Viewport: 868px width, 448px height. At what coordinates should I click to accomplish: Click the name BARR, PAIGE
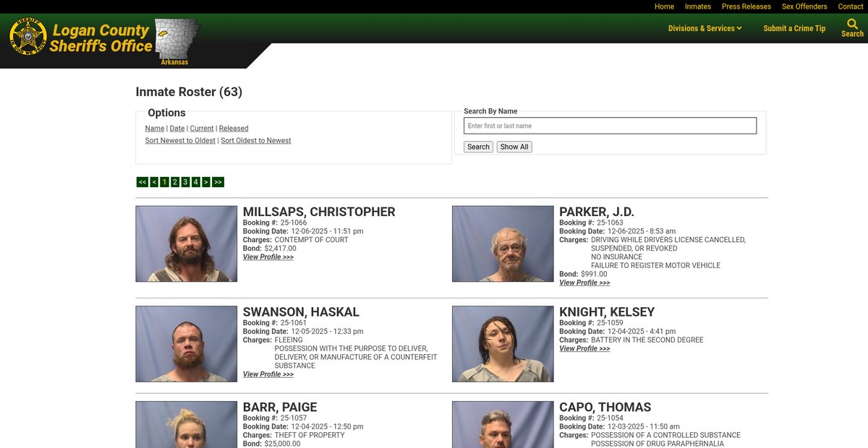(x=280, y=408)
